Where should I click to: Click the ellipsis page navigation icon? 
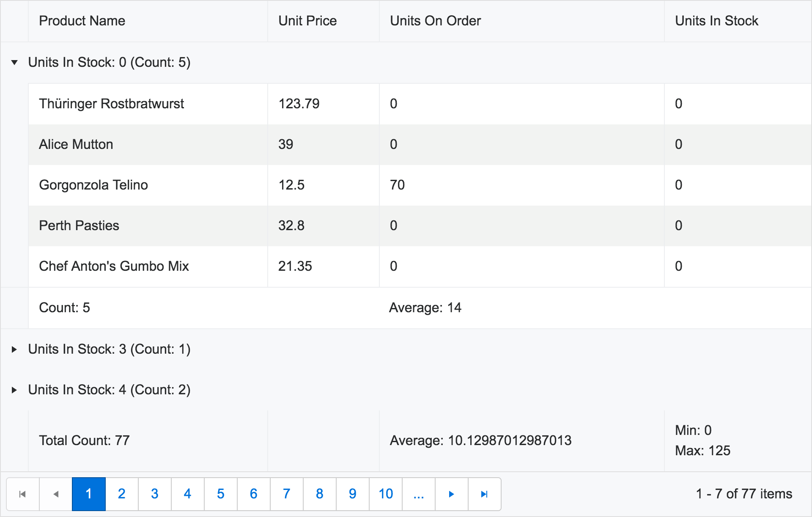click(x=418, y=493)
